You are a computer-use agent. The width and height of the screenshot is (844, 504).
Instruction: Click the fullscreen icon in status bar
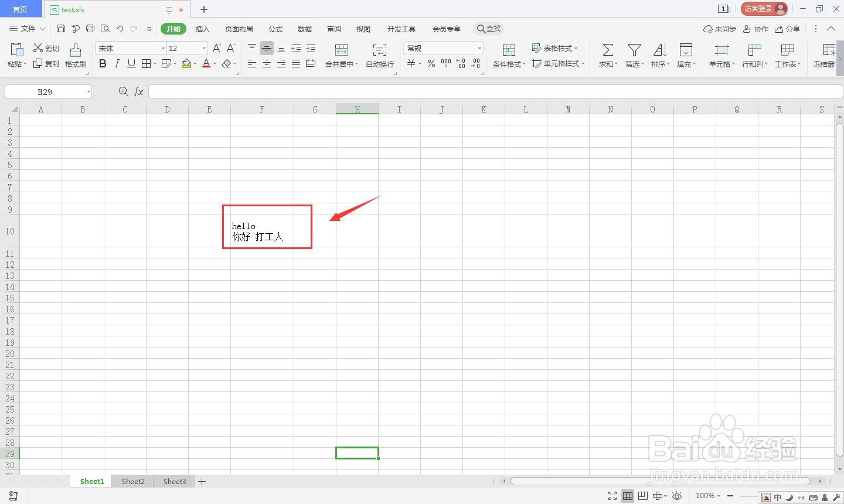(612, 496)
